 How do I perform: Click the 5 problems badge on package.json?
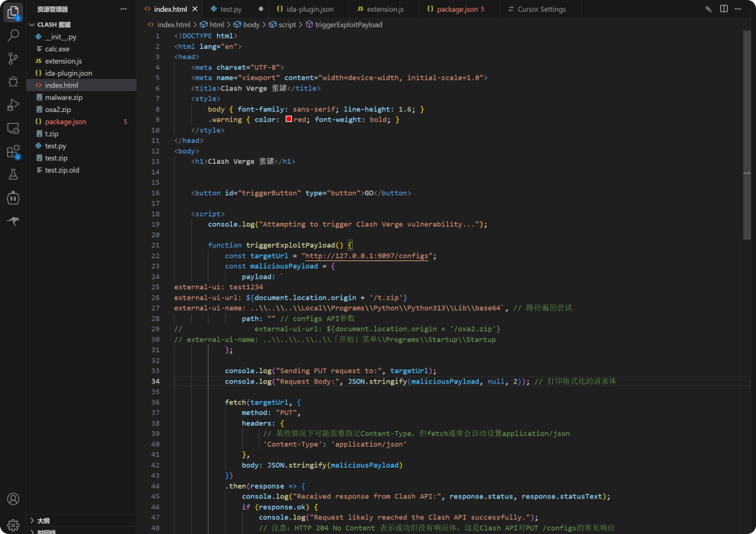[125, 122]
